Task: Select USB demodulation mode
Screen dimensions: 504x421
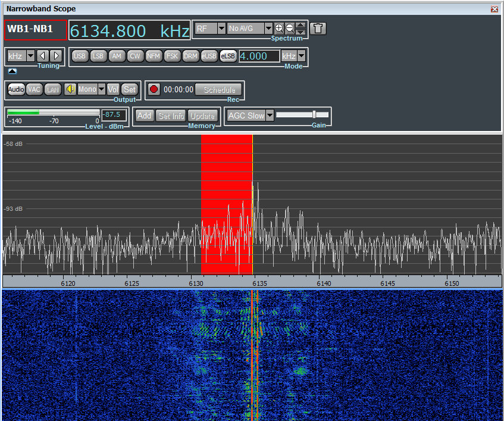Action: pyautogui.click(x=80, y=56)
